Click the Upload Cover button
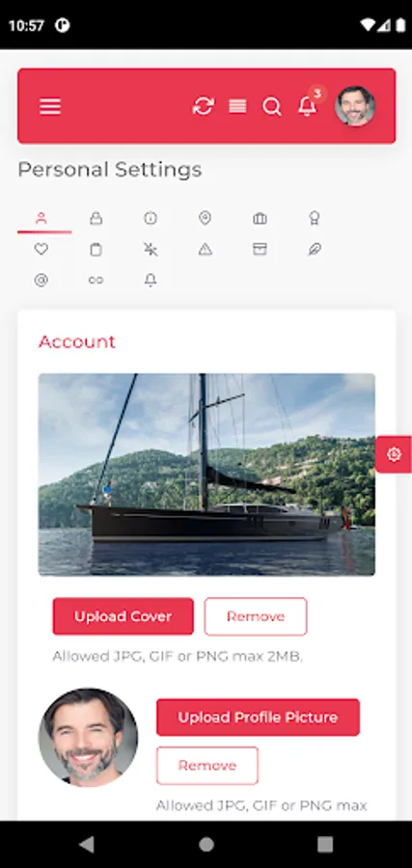The image size is (412, 868). pos(123,616)
